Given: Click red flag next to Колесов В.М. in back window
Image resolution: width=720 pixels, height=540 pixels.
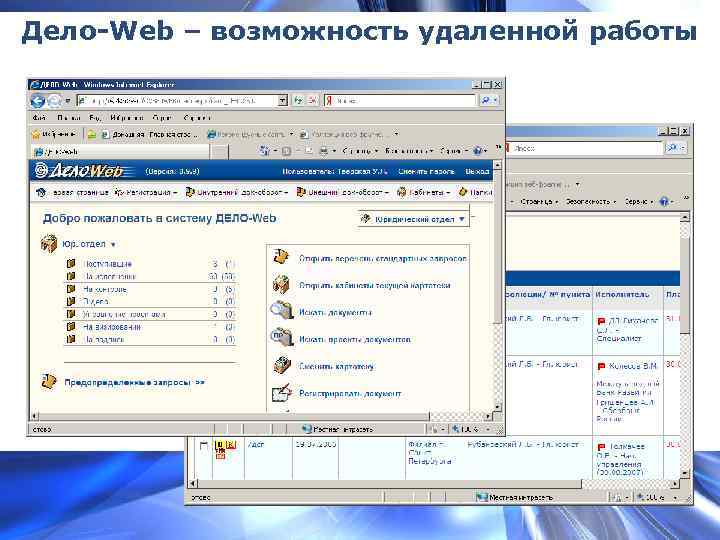Looking at the screenshot, I should tap(601, 366).
